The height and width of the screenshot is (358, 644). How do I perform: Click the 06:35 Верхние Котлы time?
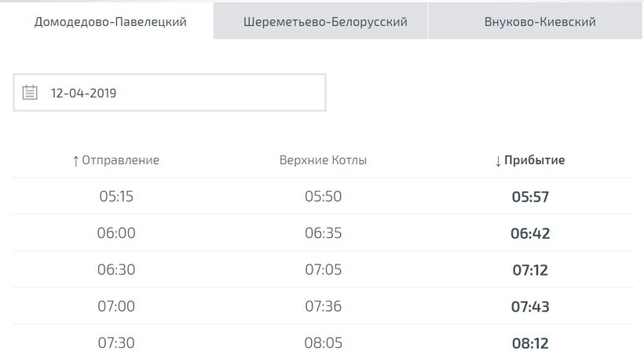323,233
